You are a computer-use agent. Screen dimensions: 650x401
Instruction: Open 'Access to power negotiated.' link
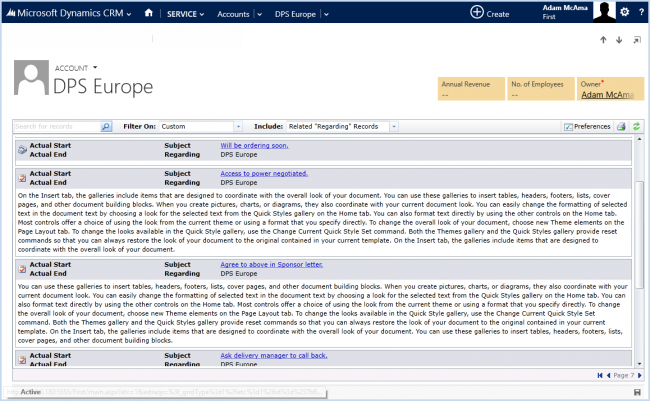coord(264,173)
